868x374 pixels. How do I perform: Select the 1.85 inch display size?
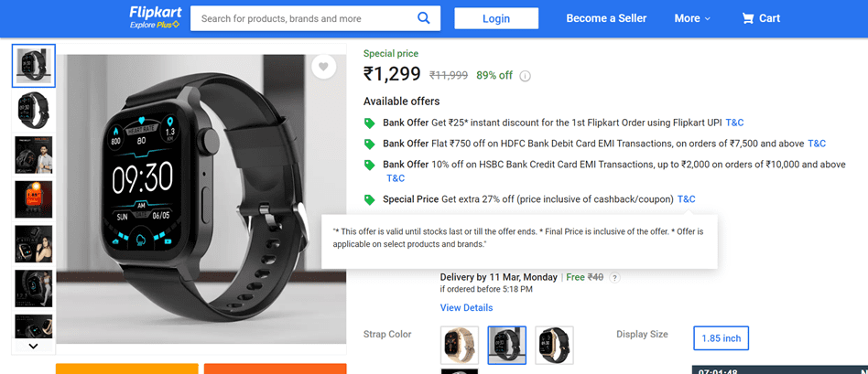[x=721, y=338]
